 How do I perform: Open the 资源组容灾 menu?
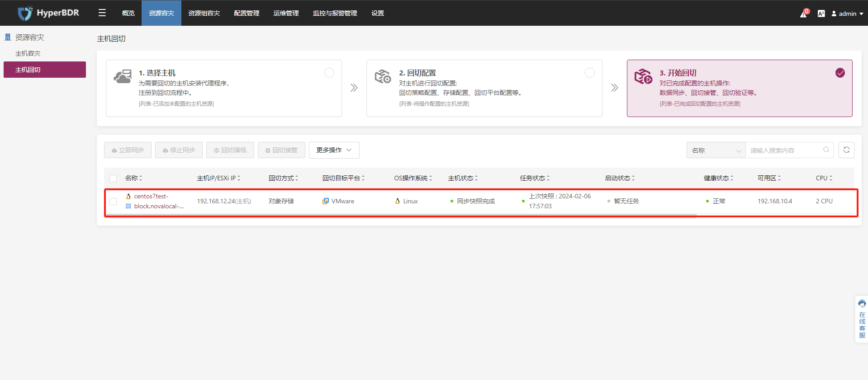tap(204, 13)
